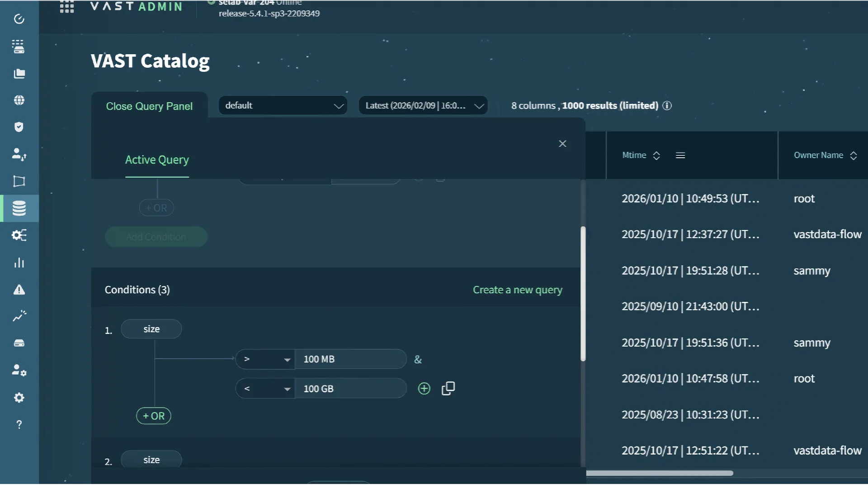The width and height of the screenshot is (868, 488).
Task: Click the shield security sidebar icon
Action: (19, 127)
